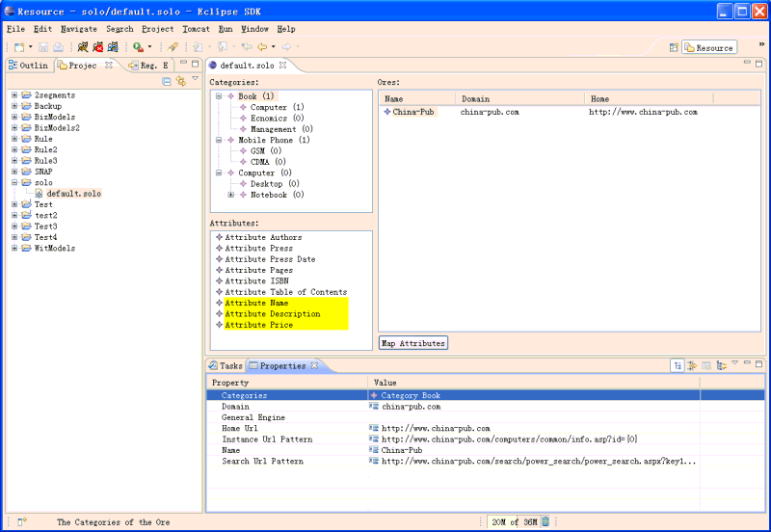This screenshot has height=532, width=771.
Task: Select the Economics category item
Action: (x=277, y=118)
